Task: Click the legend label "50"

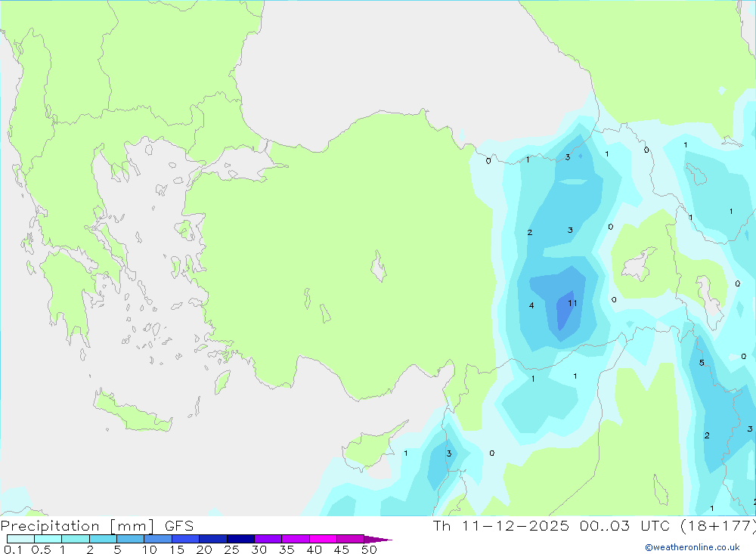Action: 370,549
